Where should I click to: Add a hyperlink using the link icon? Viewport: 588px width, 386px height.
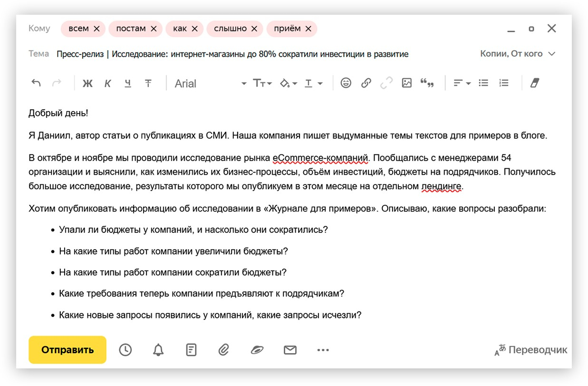366,83
